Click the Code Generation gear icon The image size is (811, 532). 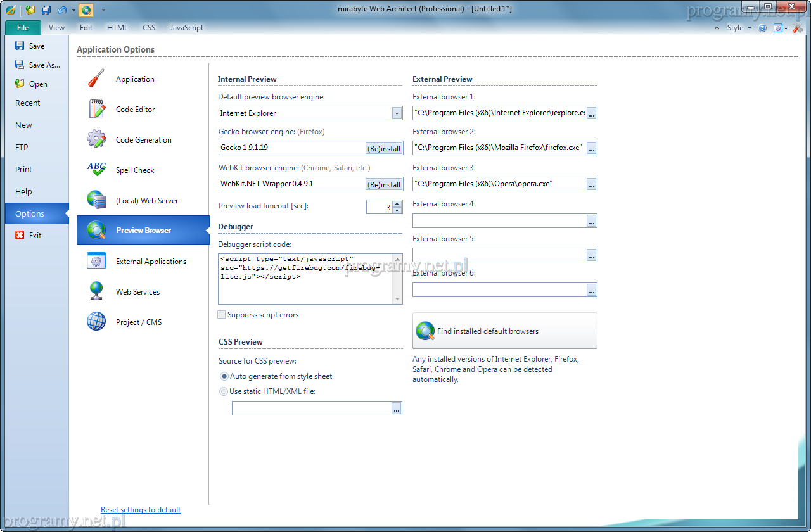[96, 139]
